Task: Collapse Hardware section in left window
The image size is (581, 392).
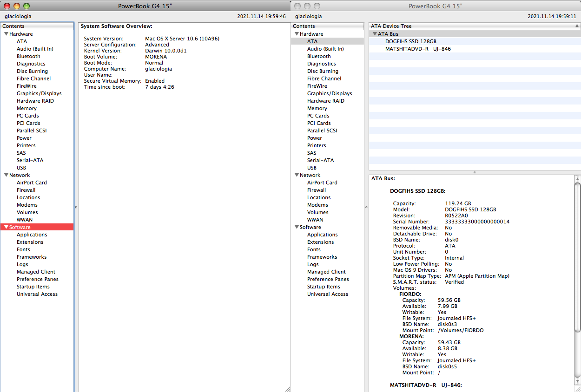Action: (6, 34)
